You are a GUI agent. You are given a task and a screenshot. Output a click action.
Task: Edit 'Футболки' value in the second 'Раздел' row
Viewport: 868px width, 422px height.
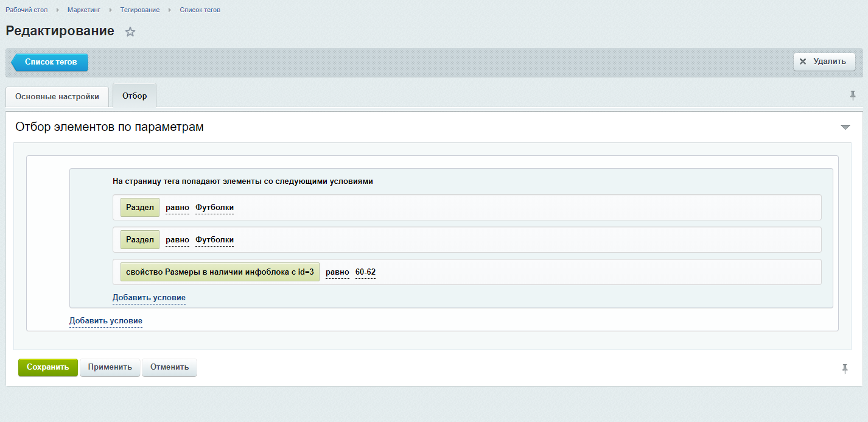point(214,240)
